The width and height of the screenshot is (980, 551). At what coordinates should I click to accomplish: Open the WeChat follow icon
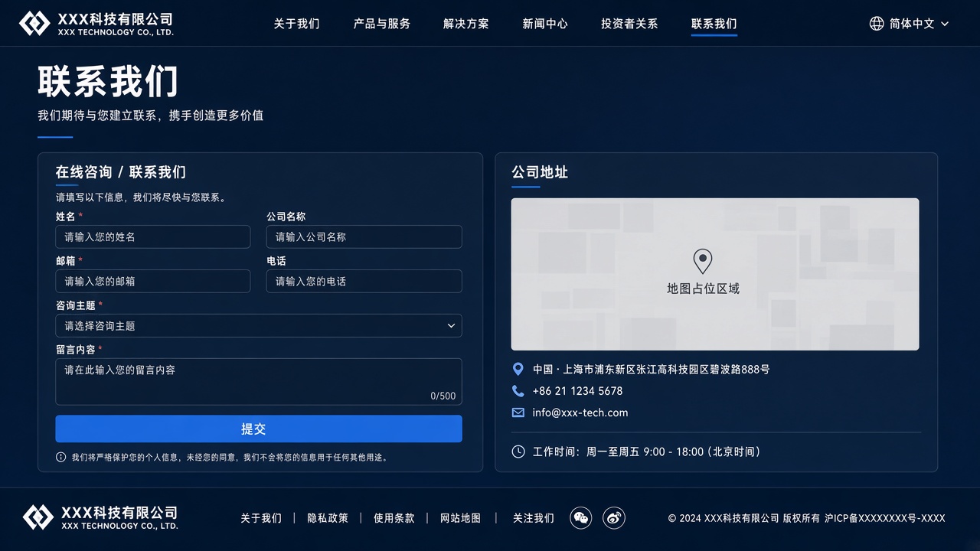coord(581,518)
